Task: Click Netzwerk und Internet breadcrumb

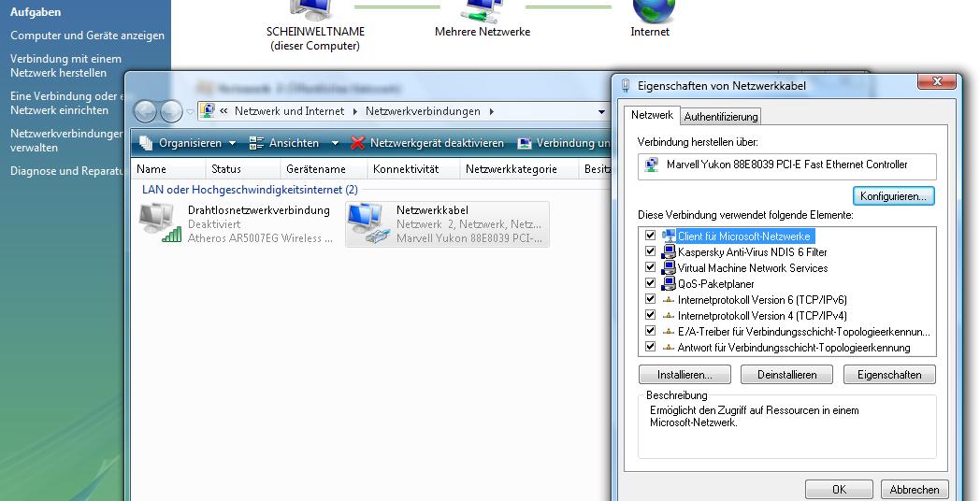Action: click(x=289, y=111)
